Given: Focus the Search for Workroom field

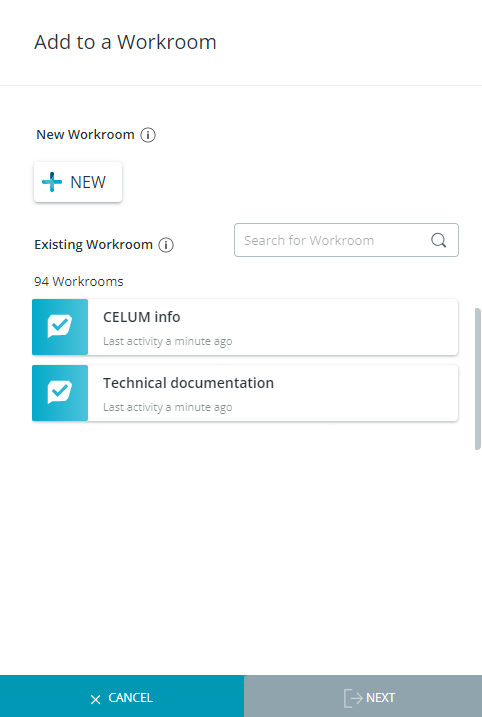Looking at the screenshot, I should (x=346, y=240).
